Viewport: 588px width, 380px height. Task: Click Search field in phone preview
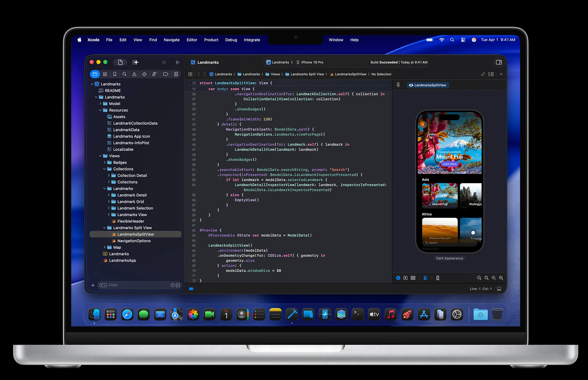click(x=450, y=243)
